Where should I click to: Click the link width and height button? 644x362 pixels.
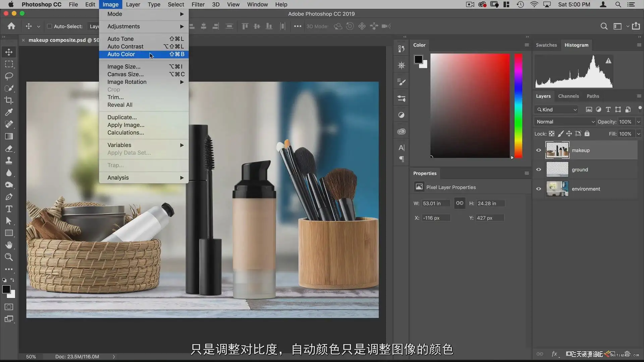coord(460,203)
